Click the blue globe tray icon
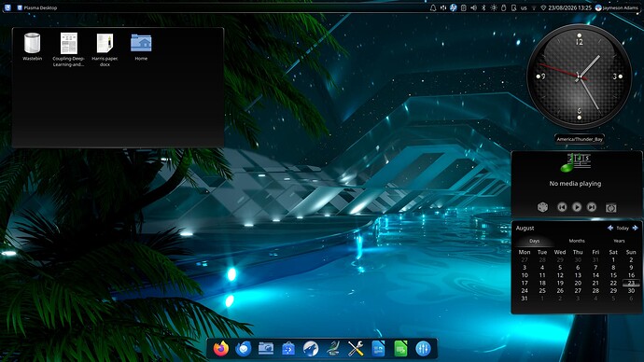This screenshot has height=362, width=644. point(453,7)
